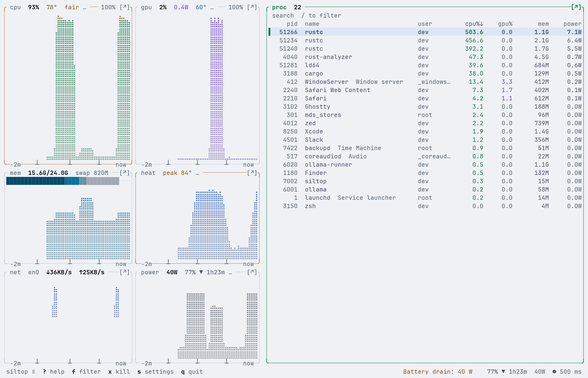Click the kill shortcut in the footer
This screenshot has width=588, height=378.
tap(119, 372)
